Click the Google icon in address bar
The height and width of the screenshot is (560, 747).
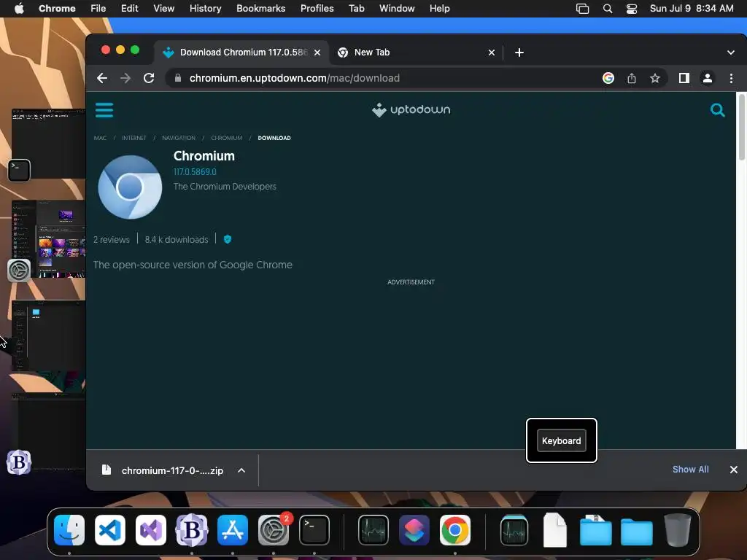pos(608,78)
